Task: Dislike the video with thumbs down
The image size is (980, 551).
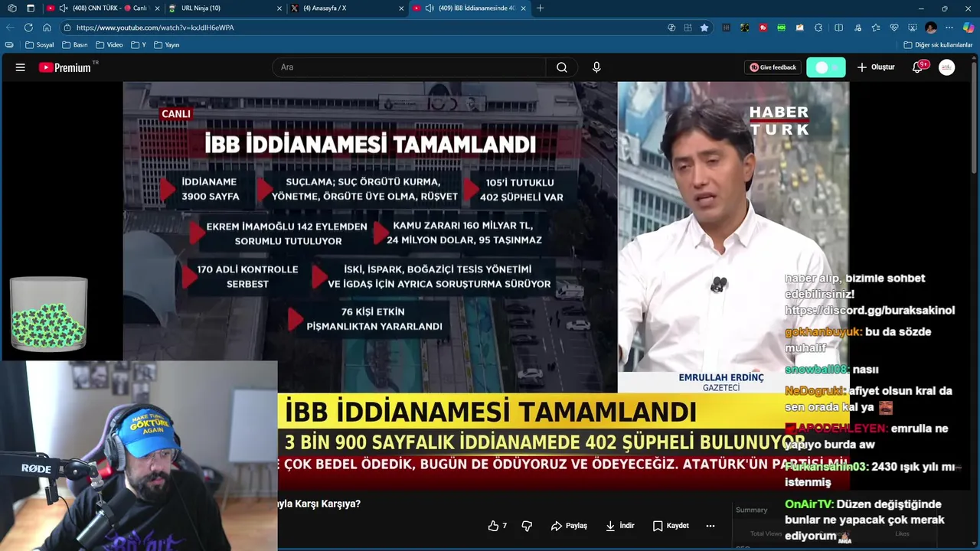Action: point(527,526)
